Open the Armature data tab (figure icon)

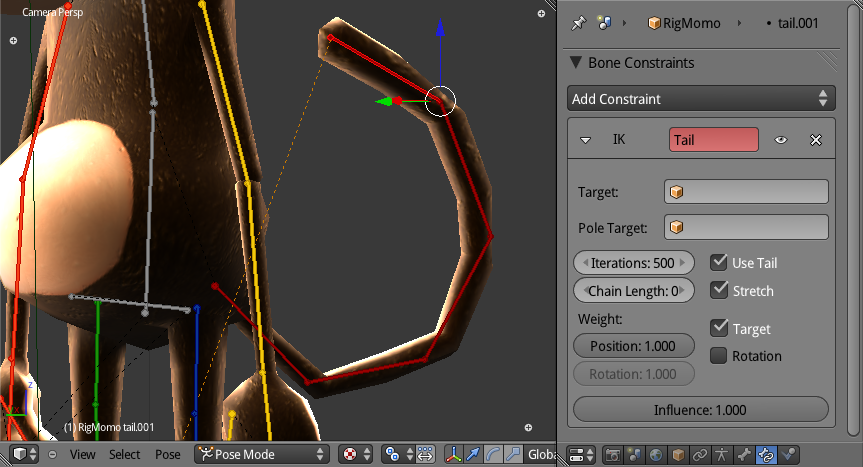tap(722, 454)
